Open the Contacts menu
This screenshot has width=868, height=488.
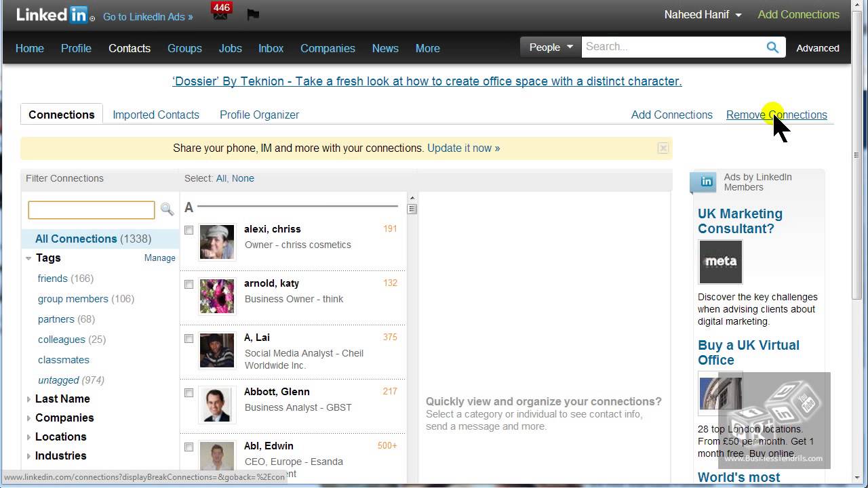(x=130, y=48)
